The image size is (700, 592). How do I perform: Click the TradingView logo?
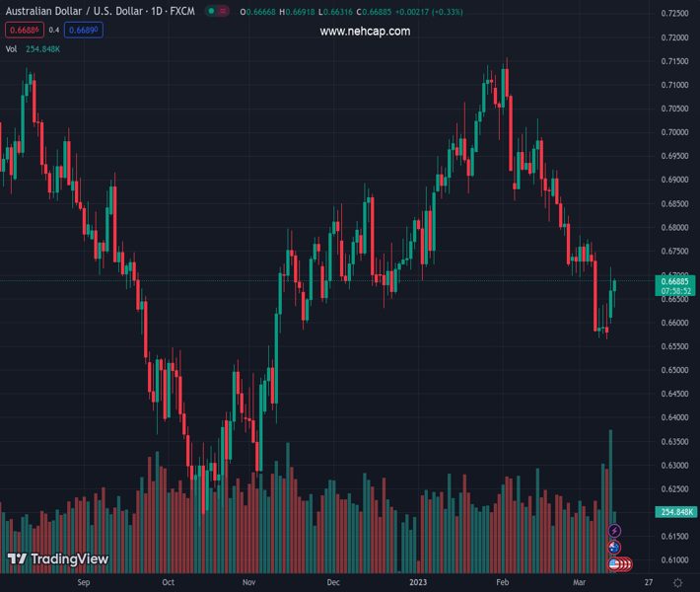[x=58, y=559]
